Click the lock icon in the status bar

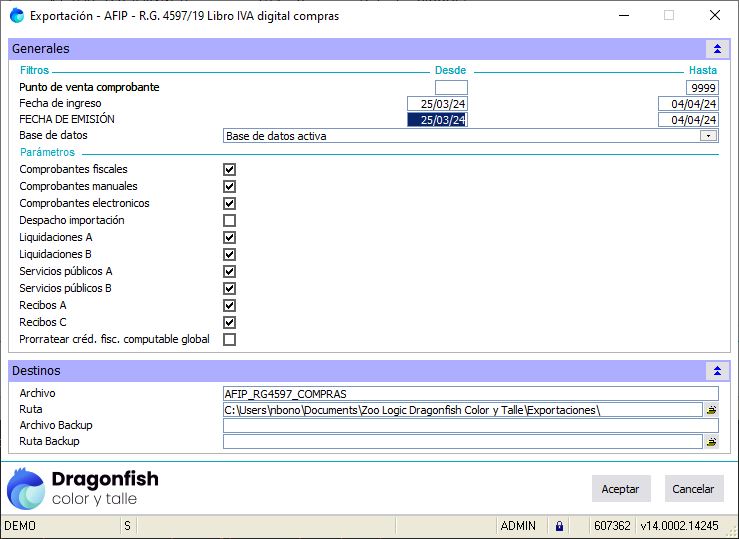(559, 526)
